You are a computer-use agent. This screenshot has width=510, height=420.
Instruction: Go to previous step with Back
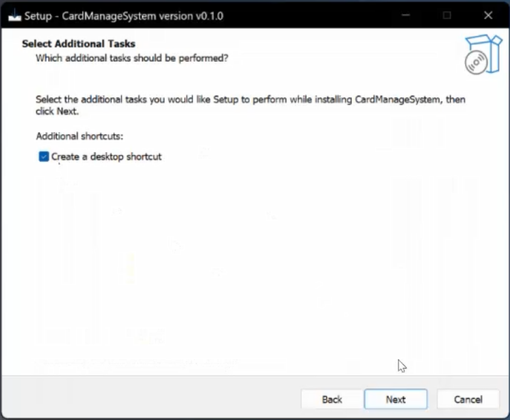pos(332,399)
